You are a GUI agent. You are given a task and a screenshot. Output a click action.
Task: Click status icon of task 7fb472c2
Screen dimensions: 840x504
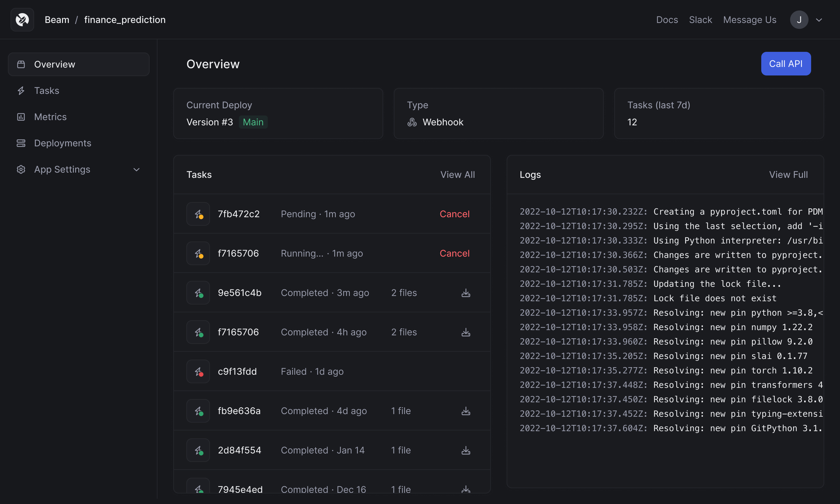point(198,214)
